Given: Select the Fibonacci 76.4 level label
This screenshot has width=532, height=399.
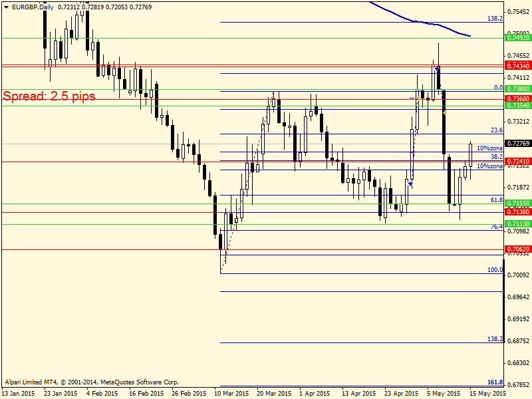Looking at the screenshot, I should 497,227.
